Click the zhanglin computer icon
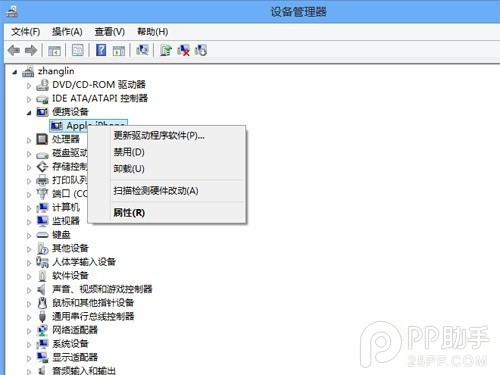This screenshot has width=500, height=375. coord(28,71)
